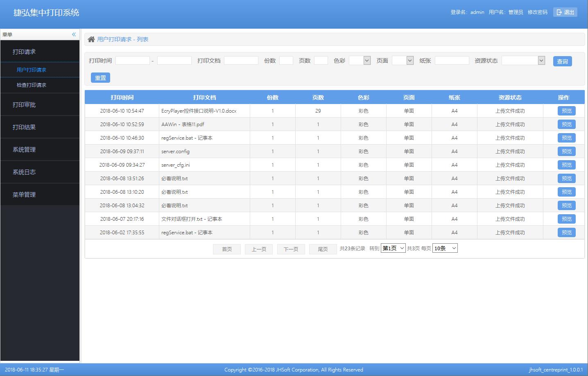Image resolution: width=588 pixels, height=376 pixels.
Task: Preview 必看说明.txt from 13:51:26
Action: (x=567, y=179)
